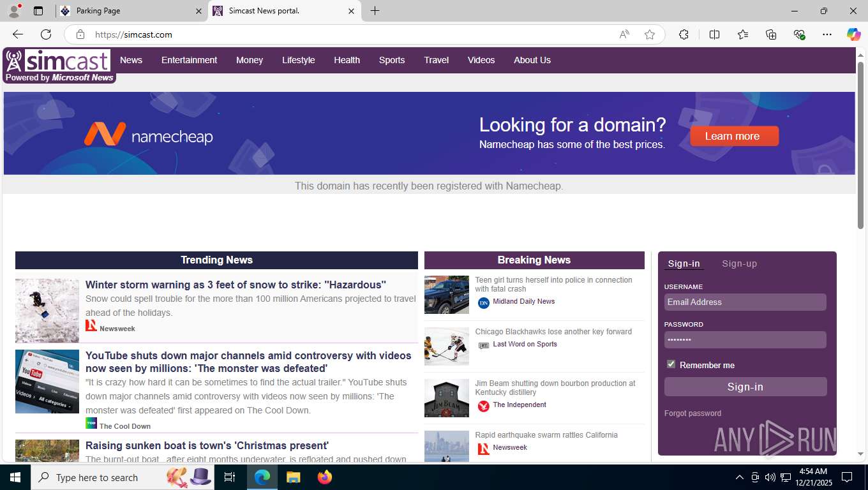868x490 pixels.
Task: Open the volume icon in system tray
Action: 770,477
